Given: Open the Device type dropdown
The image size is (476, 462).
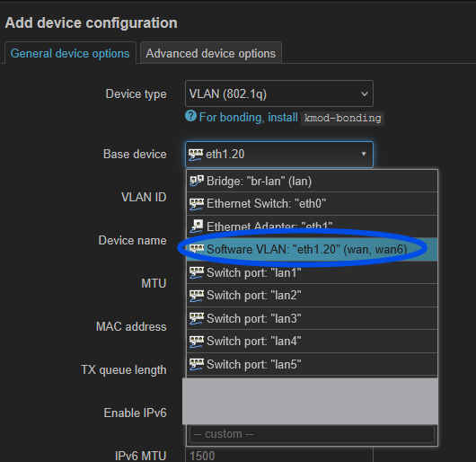Looking at the screenshot, I should [x=279, y=93].
